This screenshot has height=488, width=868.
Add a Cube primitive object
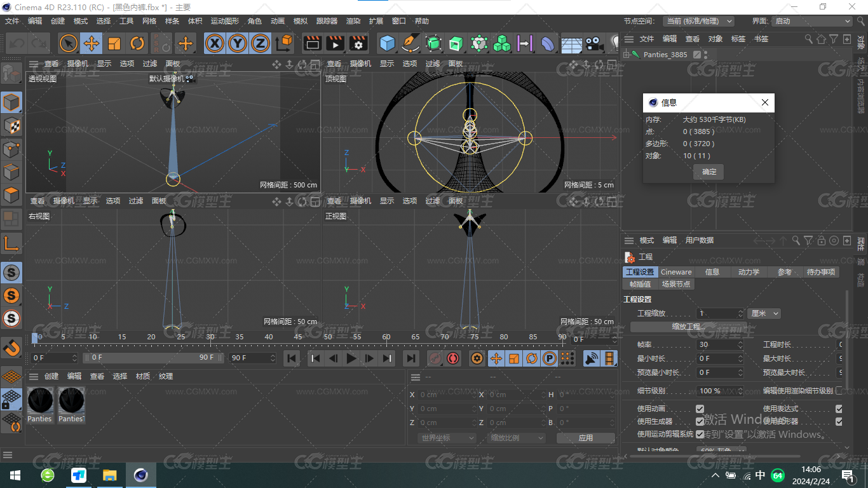[387, 43]
